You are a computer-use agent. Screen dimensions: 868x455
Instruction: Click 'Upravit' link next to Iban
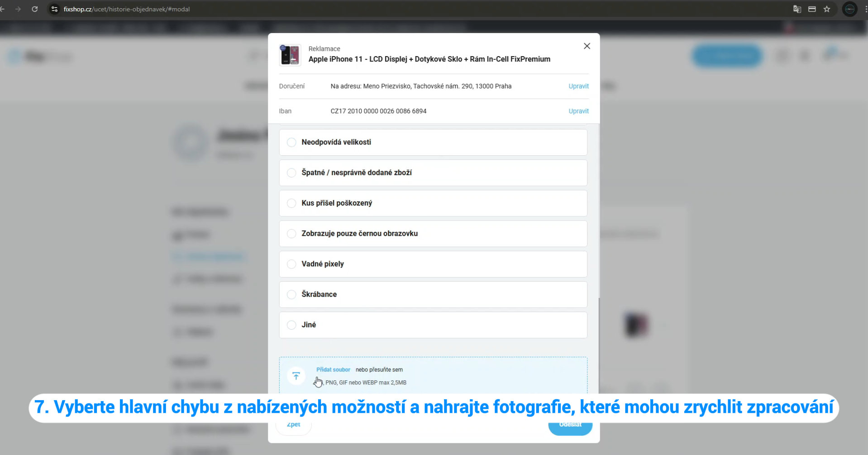point(578,111)
